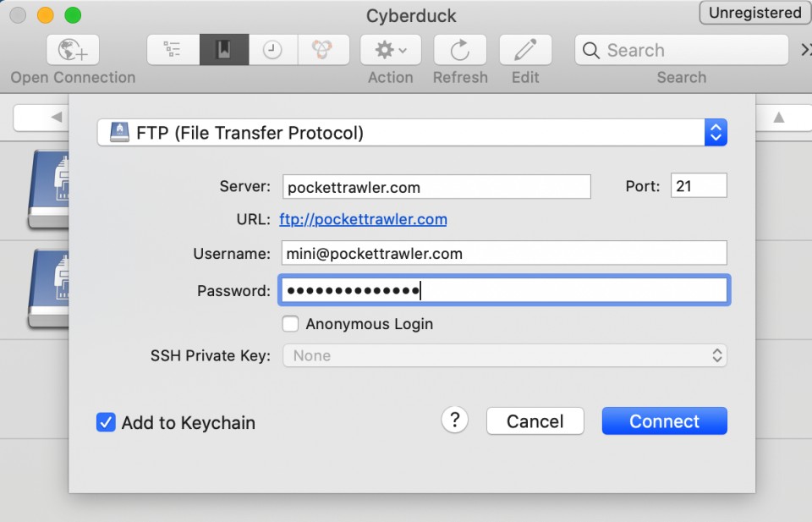Uncheck Add to Keychain
Image resolution: width=812 pixels, height=522 pixels.
pos(106,422)
